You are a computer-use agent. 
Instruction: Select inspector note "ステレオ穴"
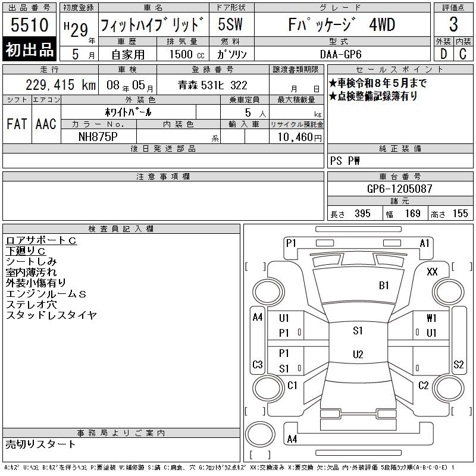pos(32,305)
